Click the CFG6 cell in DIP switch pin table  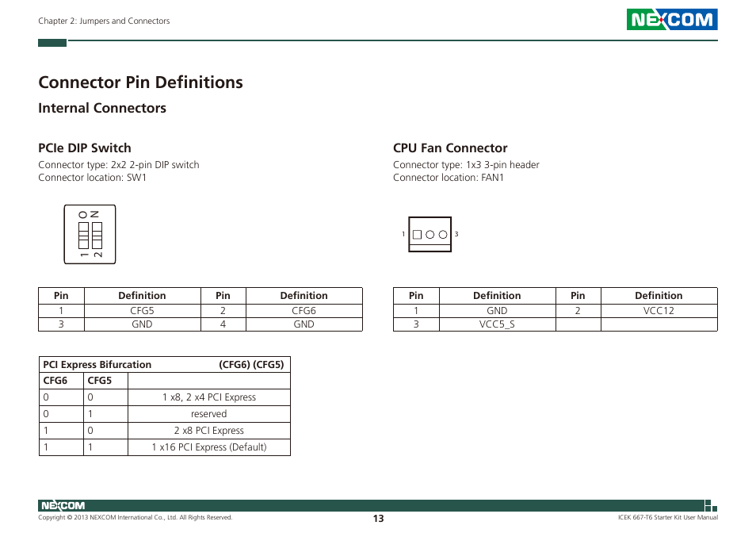(x=304, y=311)
